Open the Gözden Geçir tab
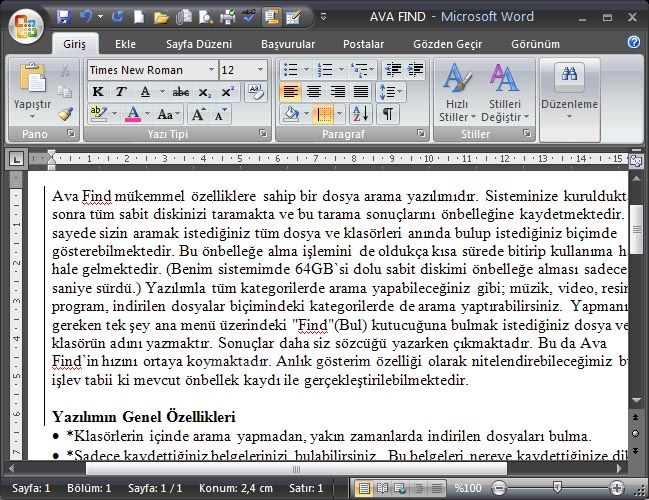Image resolution: width=649 pixels, height=500 pixels. coord(447,44)
